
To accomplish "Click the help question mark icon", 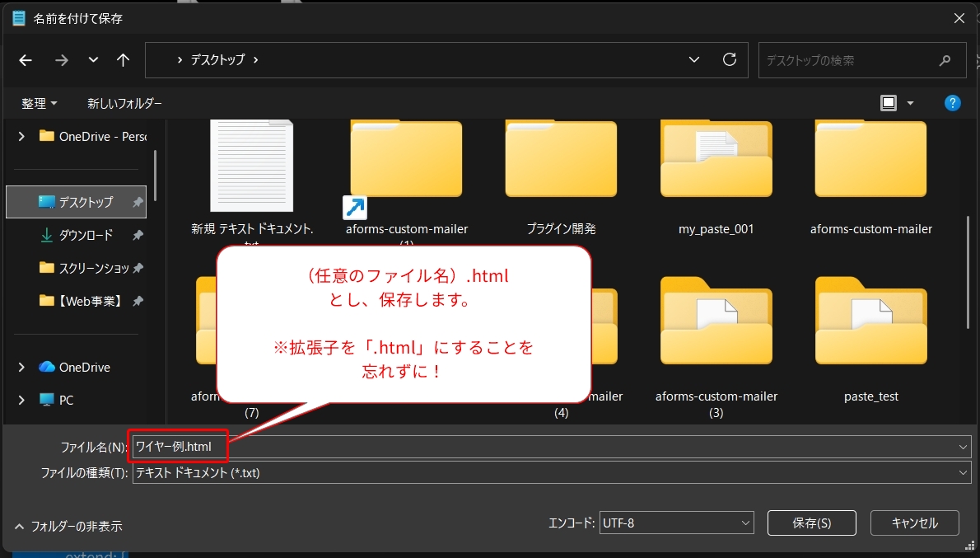I will pos(953,102).
